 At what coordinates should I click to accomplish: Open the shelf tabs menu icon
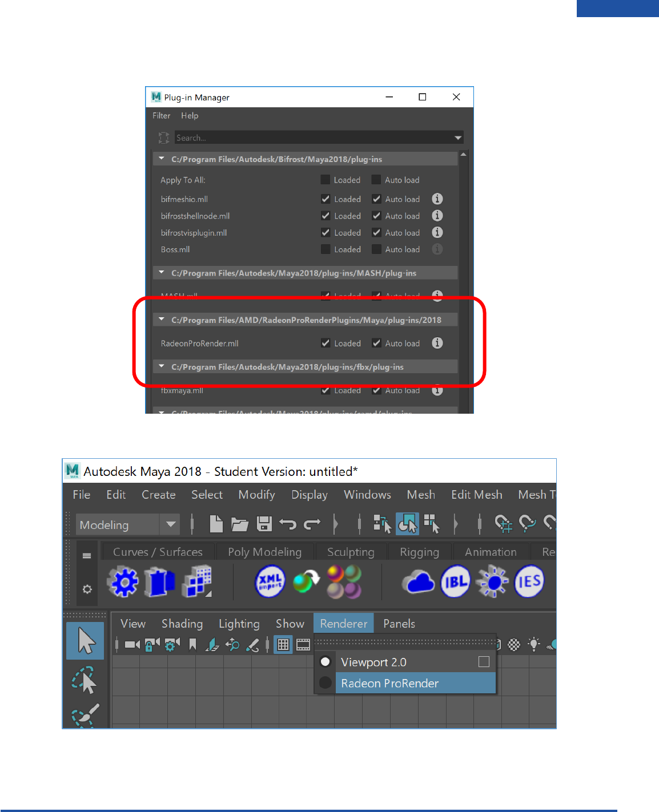(x=87, y=556)
